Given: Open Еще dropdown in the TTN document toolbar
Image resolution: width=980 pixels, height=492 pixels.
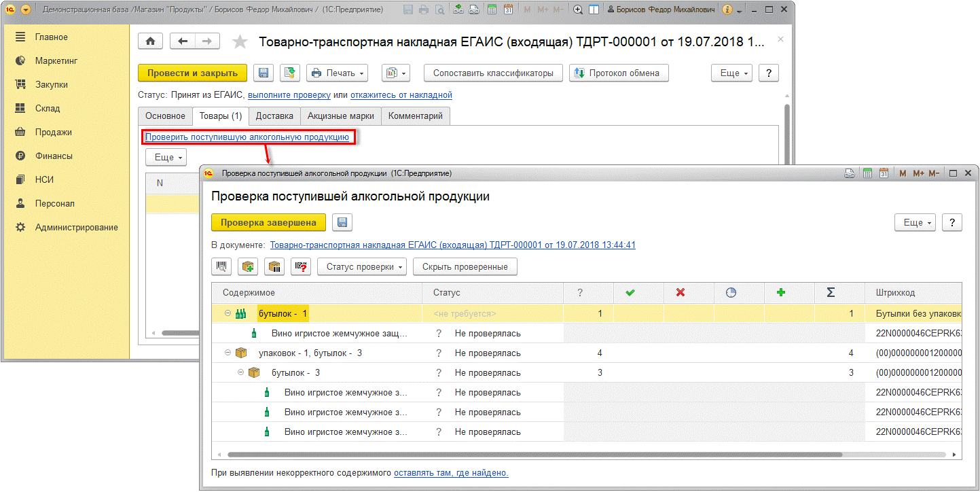Looking at the screenshot, I should click(732, 73).
